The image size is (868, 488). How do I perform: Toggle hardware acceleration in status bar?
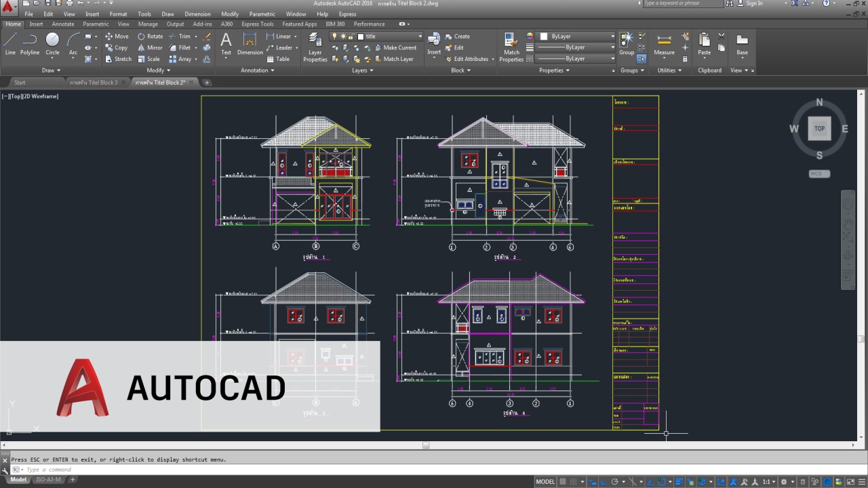[x=827, y=482]
